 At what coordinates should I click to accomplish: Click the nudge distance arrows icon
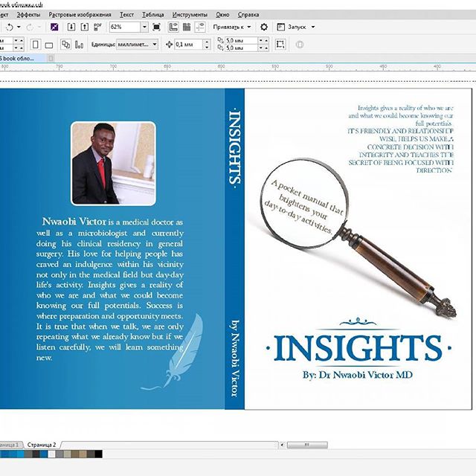point(169,45)
